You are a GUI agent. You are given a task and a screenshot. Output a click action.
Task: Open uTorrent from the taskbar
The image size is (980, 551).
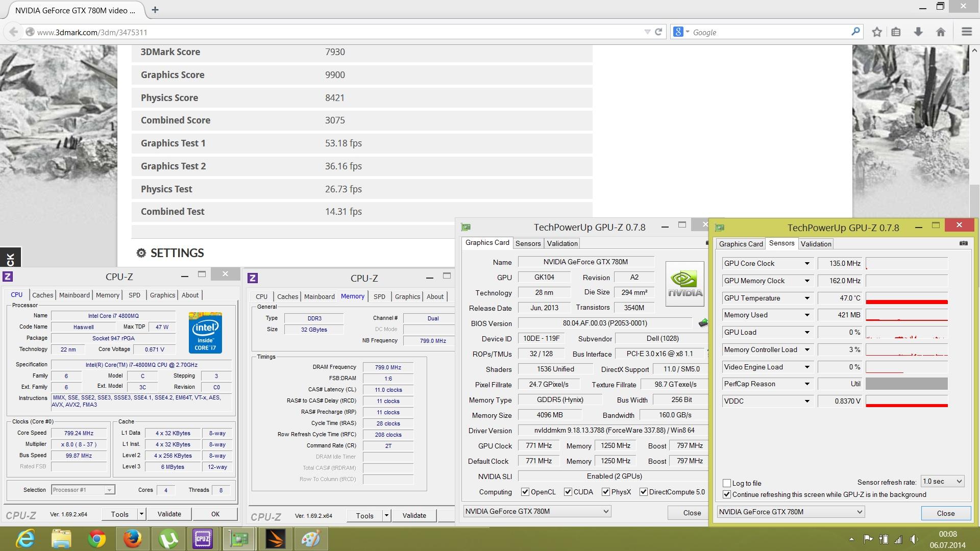pyautogui.click(x=167, y=539)
